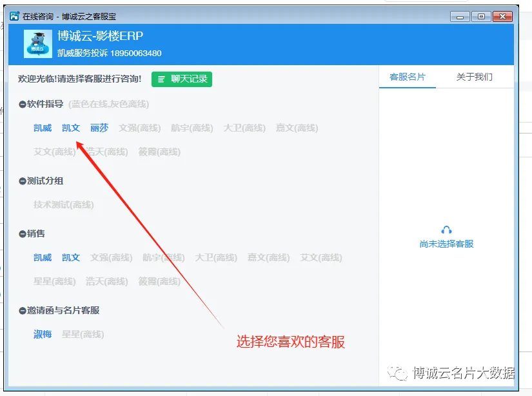The height and width of the screenshot is (396, 532).
Task: Open 聊天记录 chat history
Action: (x=182, y=79)
